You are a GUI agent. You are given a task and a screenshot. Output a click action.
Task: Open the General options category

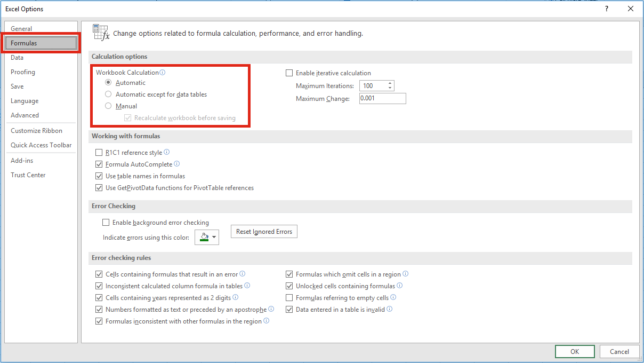point(41,29)
